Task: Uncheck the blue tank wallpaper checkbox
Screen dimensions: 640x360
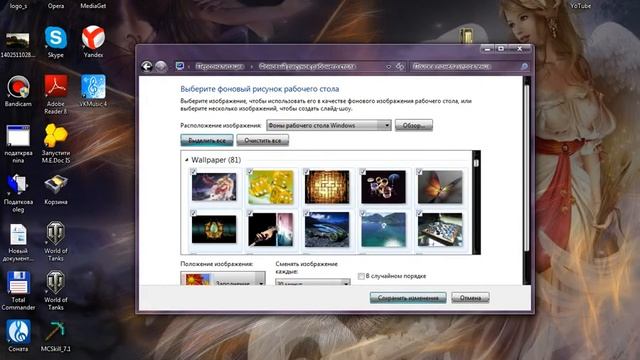Action: [x=307, y=213]
